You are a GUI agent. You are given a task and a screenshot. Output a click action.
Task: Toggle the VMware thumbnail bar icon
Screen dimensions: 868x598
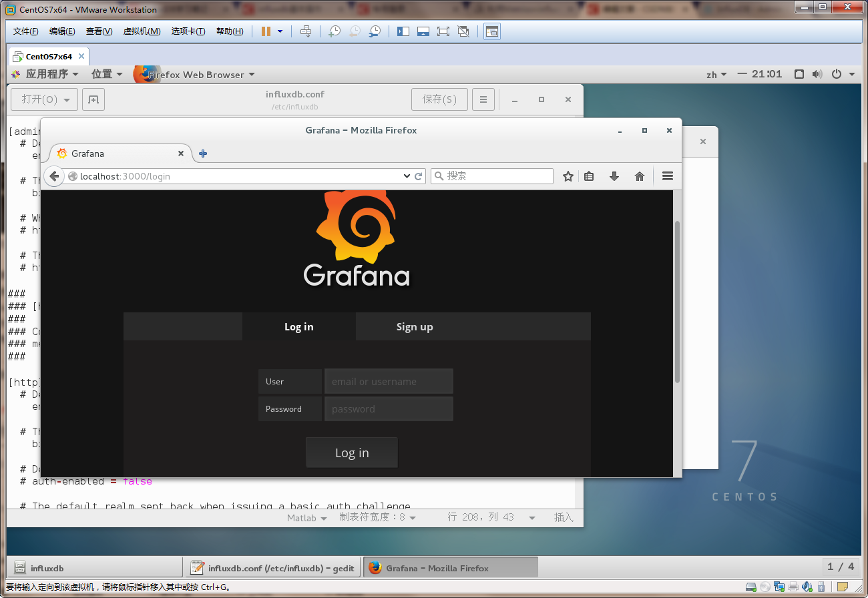click(x=423, y=31)
